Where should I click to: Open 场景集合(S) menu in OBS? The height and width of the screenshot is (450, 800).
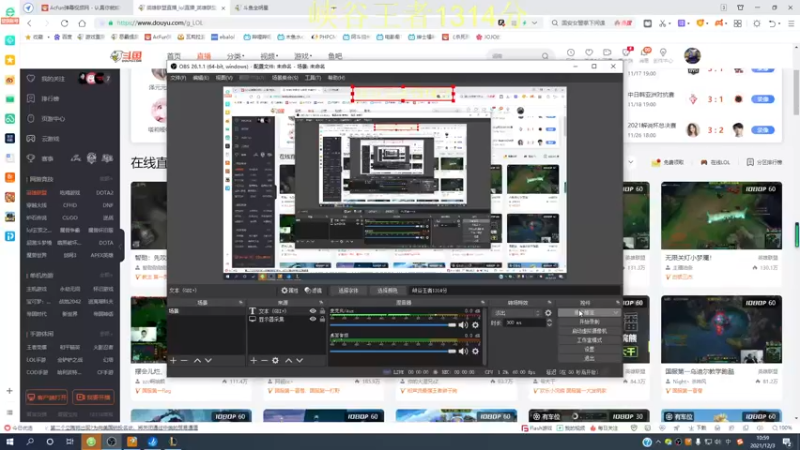coord(285,78)
